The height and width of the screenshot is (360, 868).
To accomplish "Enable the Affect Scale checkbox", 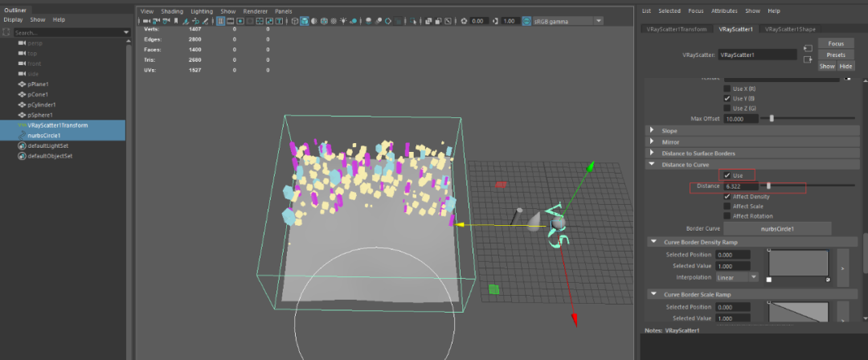I will click(727, 206).
